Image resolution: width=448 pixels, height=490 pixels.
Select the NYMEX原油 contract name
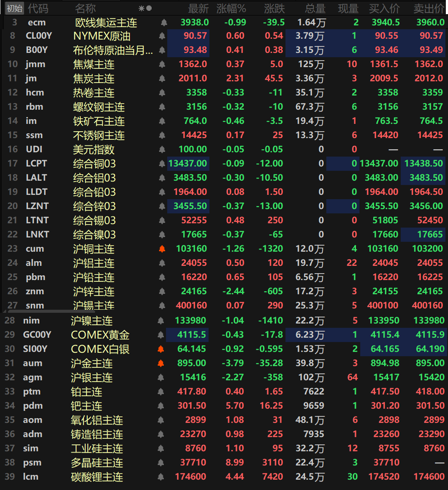point(101,36)
